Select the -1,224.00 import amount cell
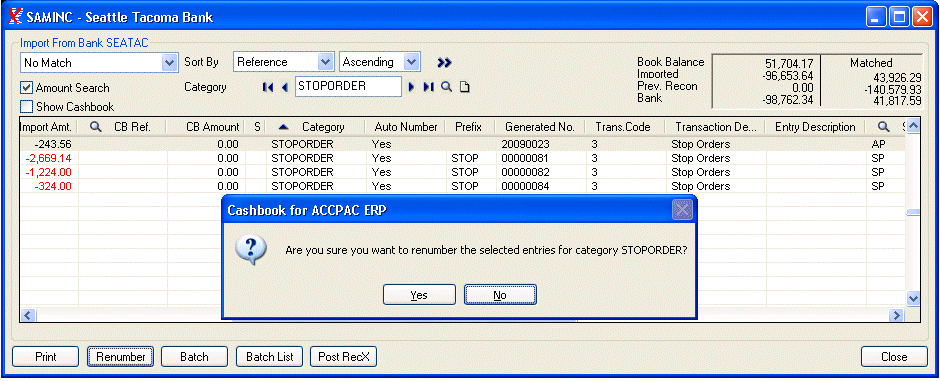Viewport: 940px width, 381px height. [x=49, y=172]
